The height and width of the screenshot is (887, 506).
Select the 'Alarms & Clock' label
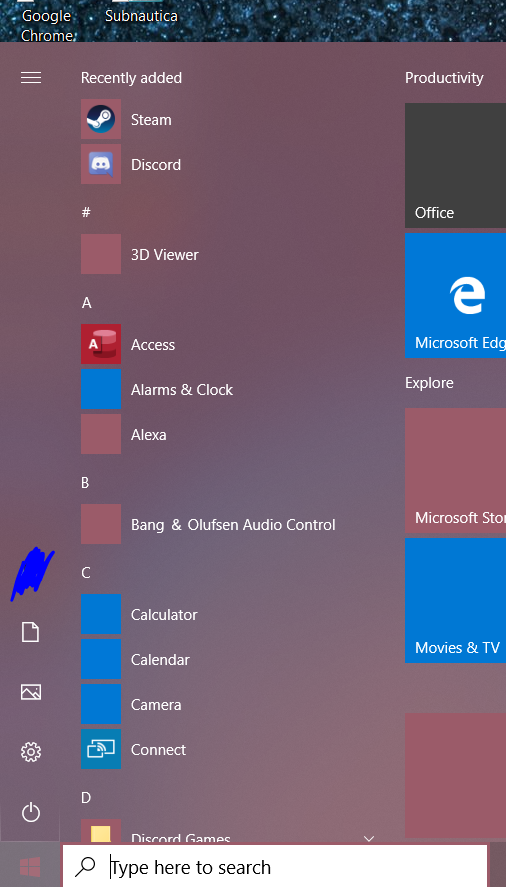click(x=182, y=390)
